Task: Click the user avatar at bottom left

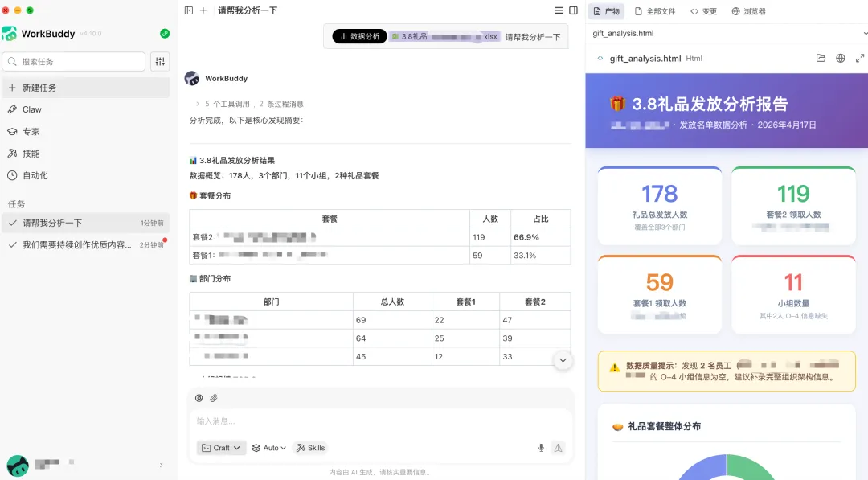Action: coord(18,466)
